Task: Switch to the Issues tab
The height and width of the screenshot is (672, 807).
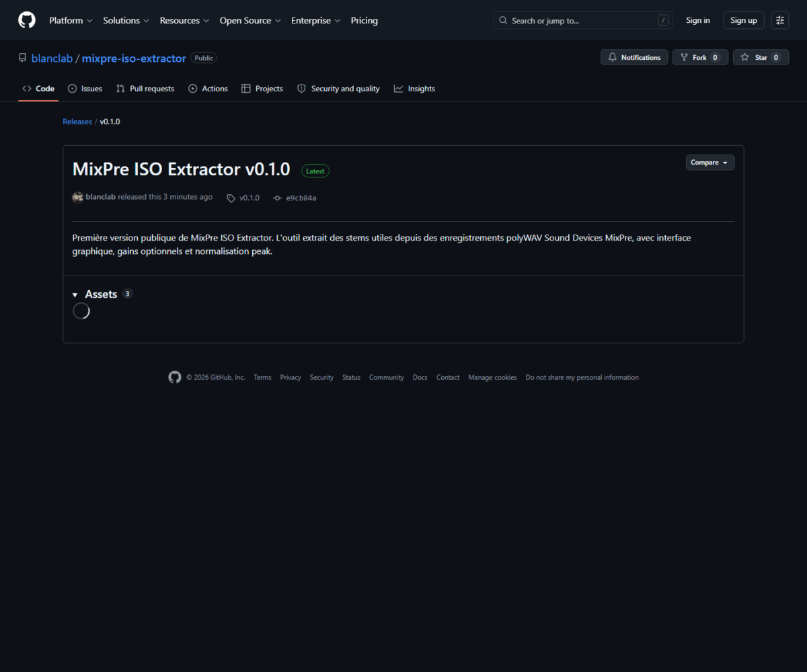Action: (x=85, y=89)
